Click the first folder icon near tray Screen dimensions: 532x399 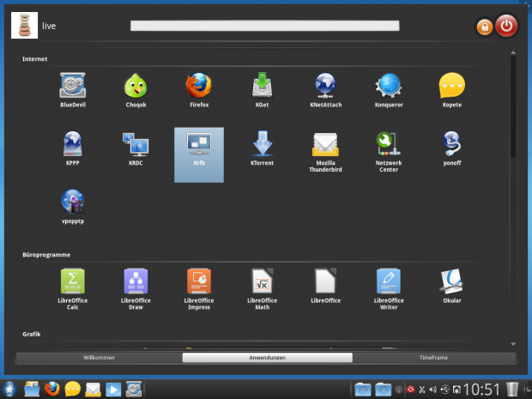pyautogui.click(x=363, y=390)
